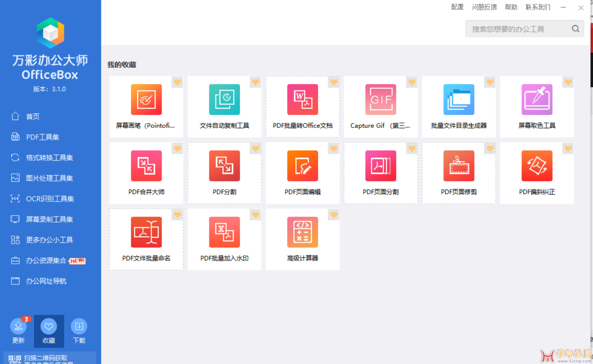The image size is (593, 364).
Task: Open the 屏幕画笔 (Pointofix) tool icon
Action: pyautogui.click(x=146, y=100)
